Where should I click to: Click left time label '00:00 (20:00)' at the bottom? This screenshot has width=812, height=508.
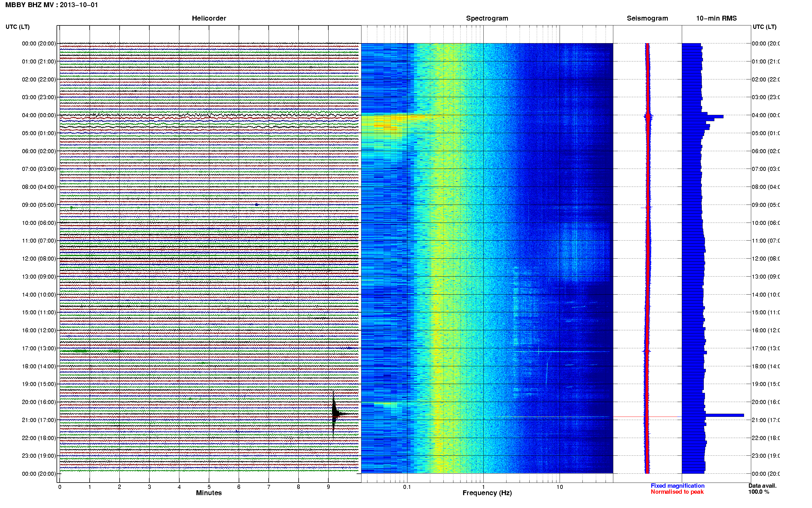click(x=39, y=474)
